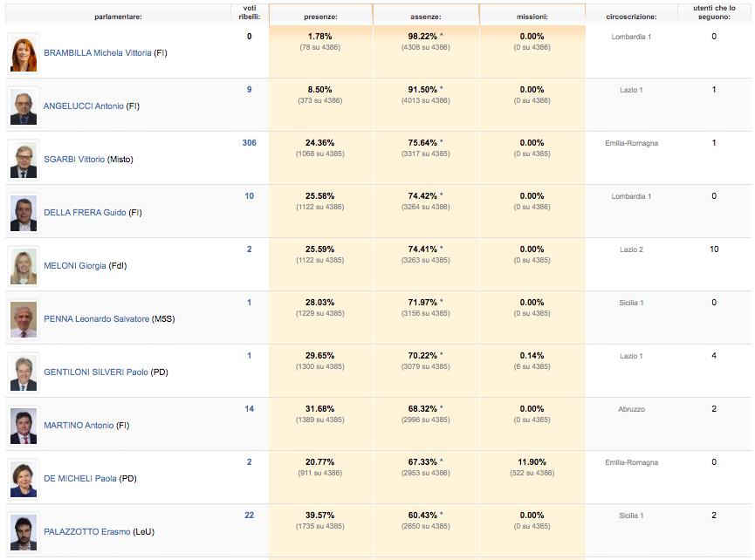Viewport: 755px width, 560px height.
Task: Click Palazzotto's 22 rebel votes number
Action: point(249,516)
